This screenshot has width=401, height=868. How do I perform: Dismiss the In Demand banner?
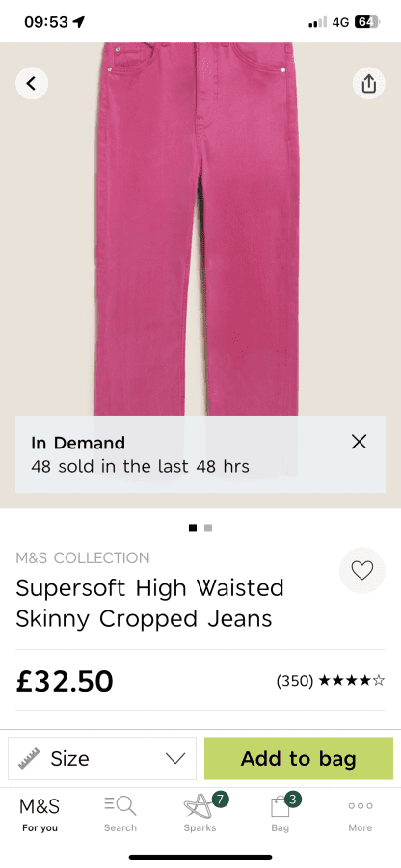pos(359,442)
